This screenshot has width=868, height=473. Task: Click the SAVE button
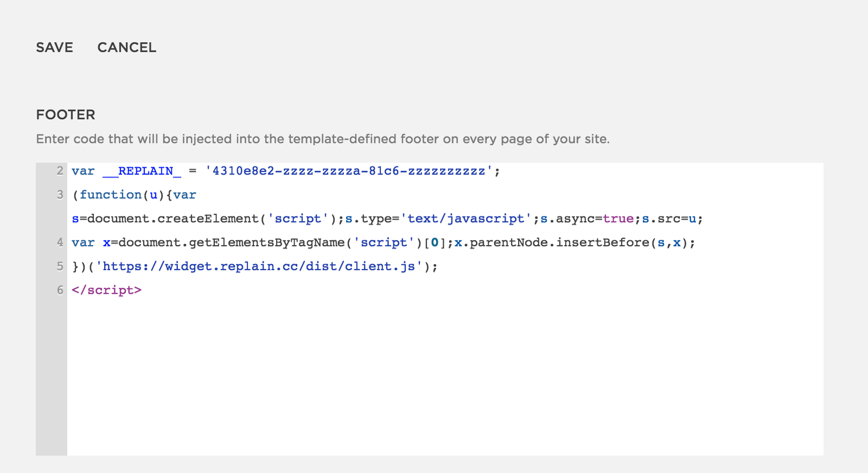pos(54,48)
